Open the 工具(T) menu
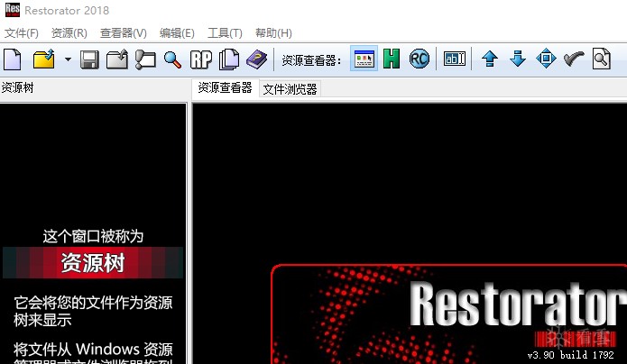 point(225,32)
